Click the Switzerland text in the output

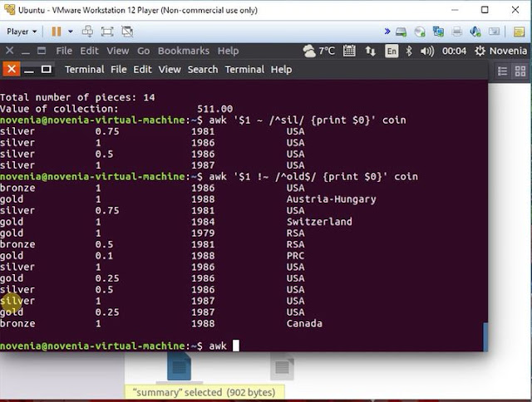[319, 222]
